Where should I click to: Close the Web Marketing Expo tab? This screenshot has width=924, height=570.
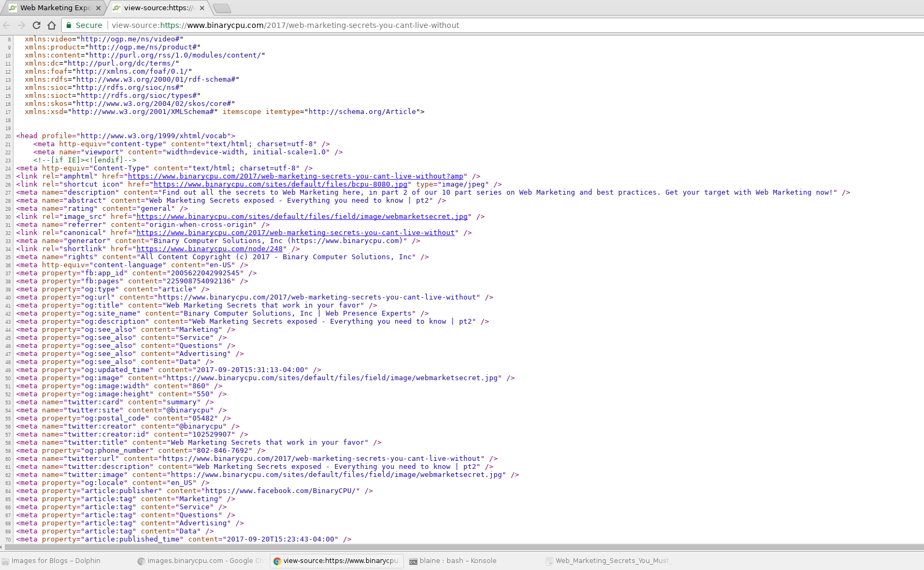[98, 8]
